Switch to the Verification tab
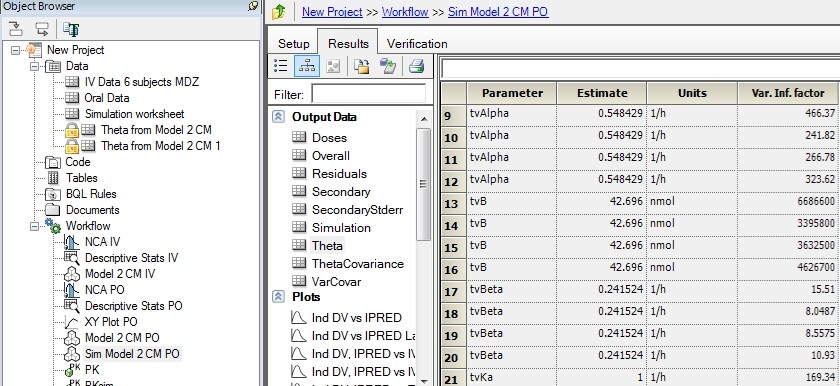 tap(417, 43)
